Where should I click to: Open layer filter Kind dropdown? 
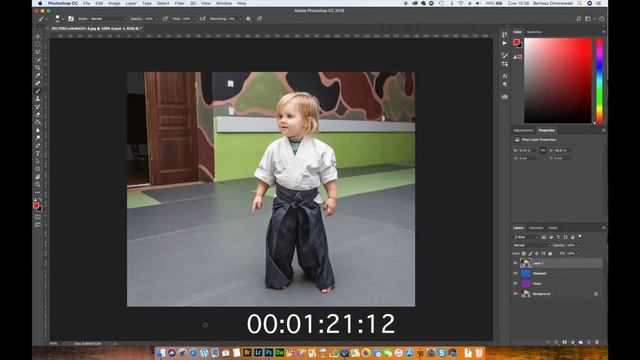(527, 237)
